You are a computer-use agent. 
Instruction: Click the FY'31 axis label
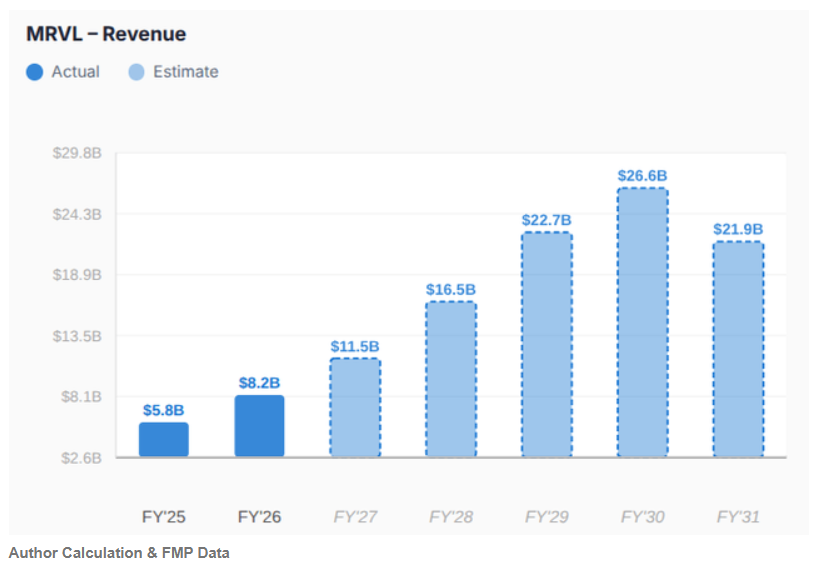point(738,517)
